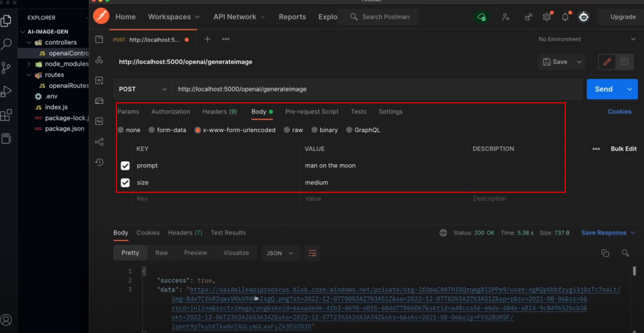
Task: Open VS Code Explorer files icon
Action: coord(6,20)
